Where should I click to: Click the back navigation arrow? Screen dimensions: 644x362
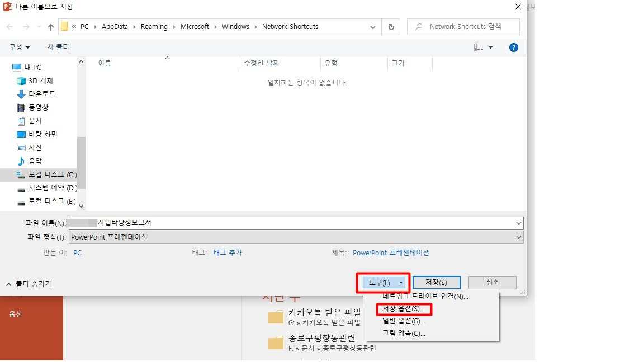click(10, 27)
